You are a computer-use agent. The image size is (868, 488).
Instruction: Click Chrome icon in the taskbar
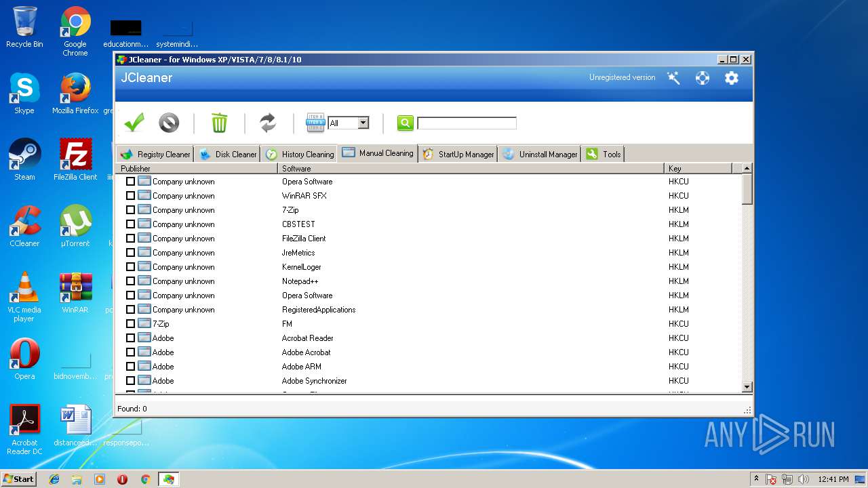point(145,479)
